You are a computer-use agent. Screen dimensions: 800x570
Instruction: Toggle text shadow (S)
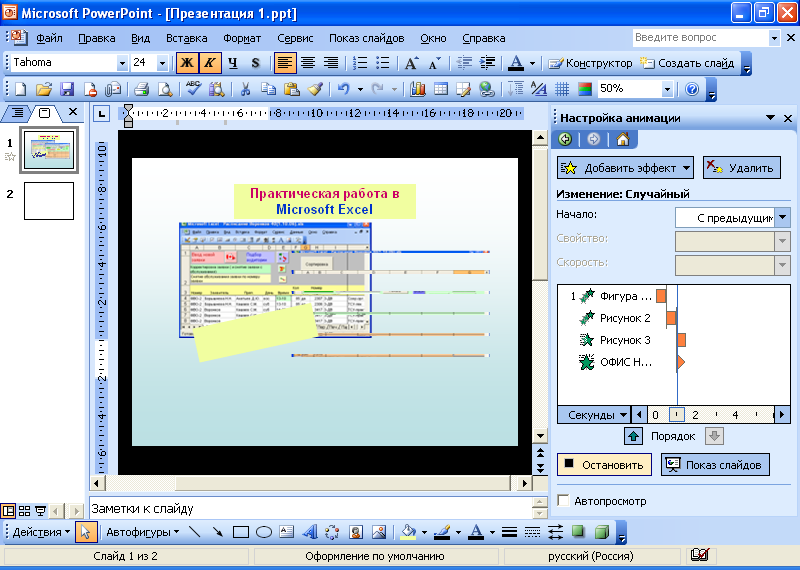point(256,63)
